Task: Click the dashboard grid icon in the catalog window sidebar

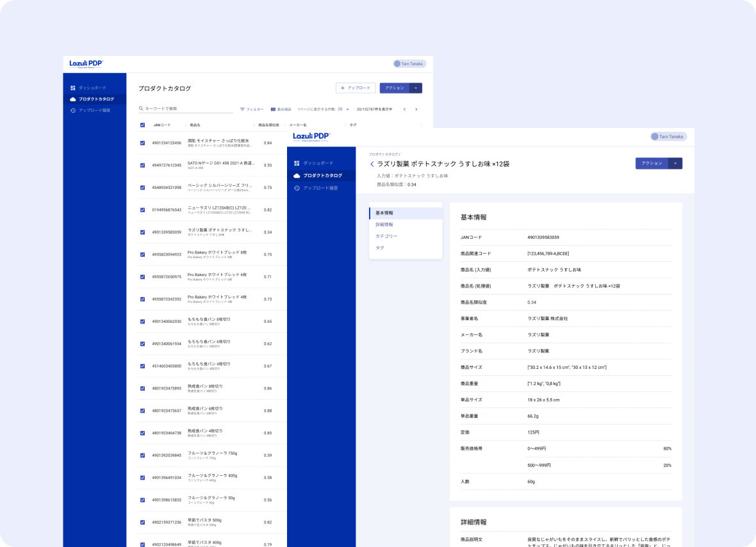Action: point(73,87)
